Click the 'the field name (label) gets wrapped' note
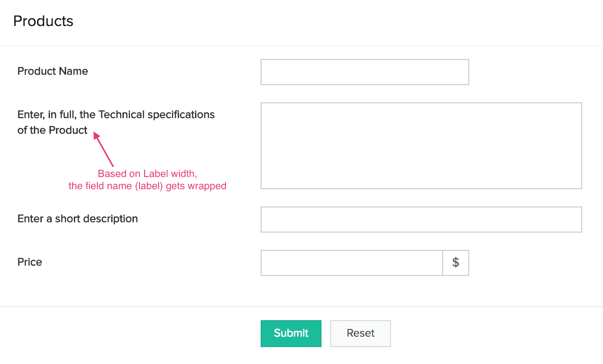This screenshot has height=364, width=603. 147,186
